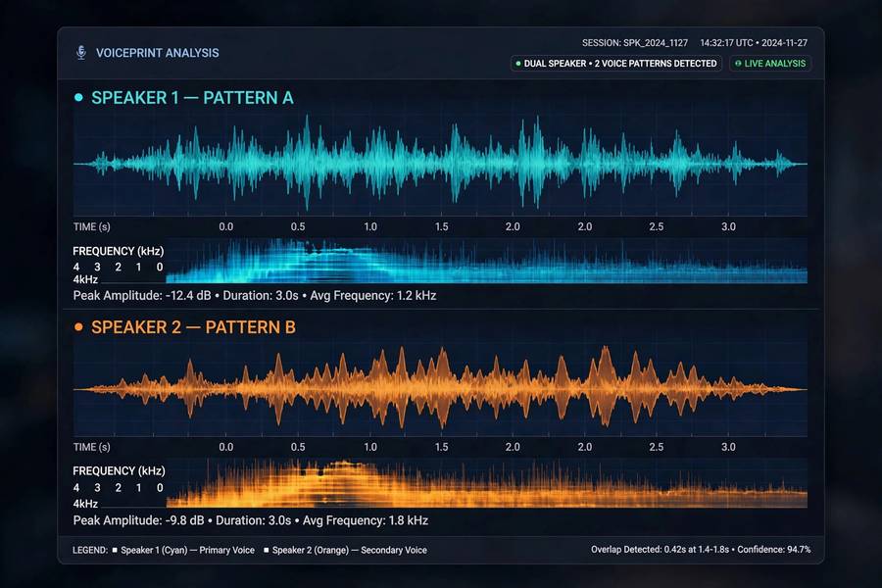Click the cyan Speaker 1 spectrogram

(x=486, y=261)
